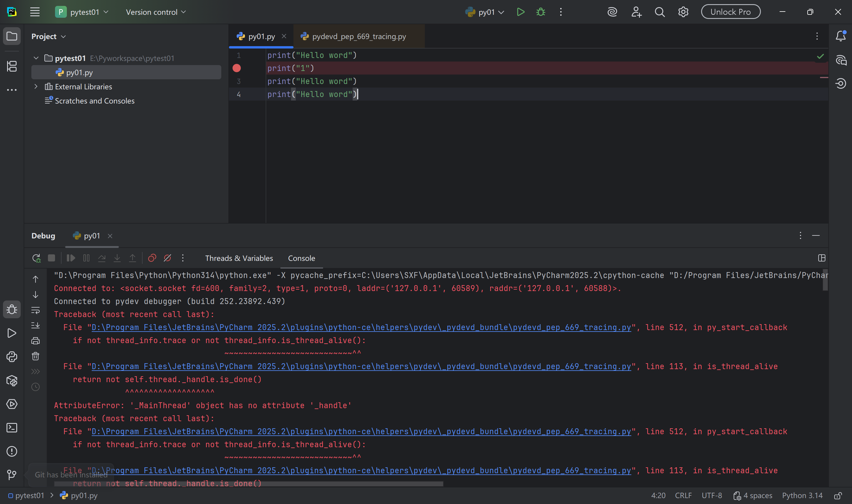Expand the External Libraries tree node

point(36,87)
